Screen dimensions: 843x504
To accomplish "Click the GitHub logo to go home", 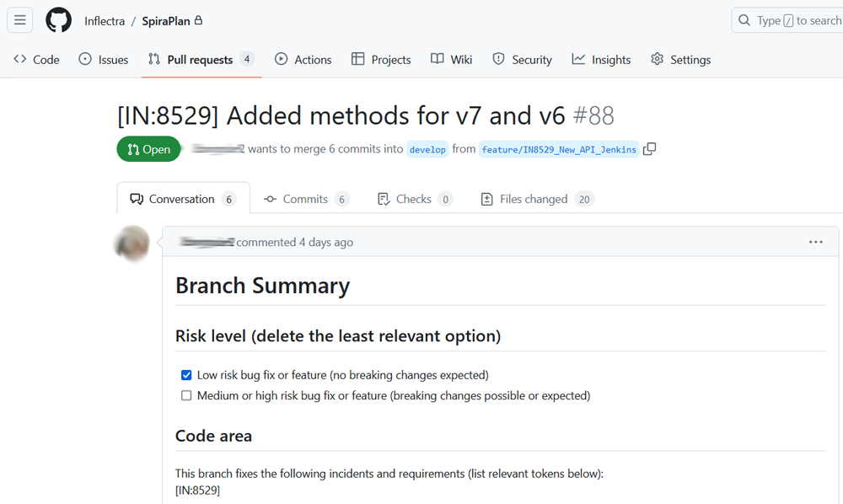I will [57, 19].
